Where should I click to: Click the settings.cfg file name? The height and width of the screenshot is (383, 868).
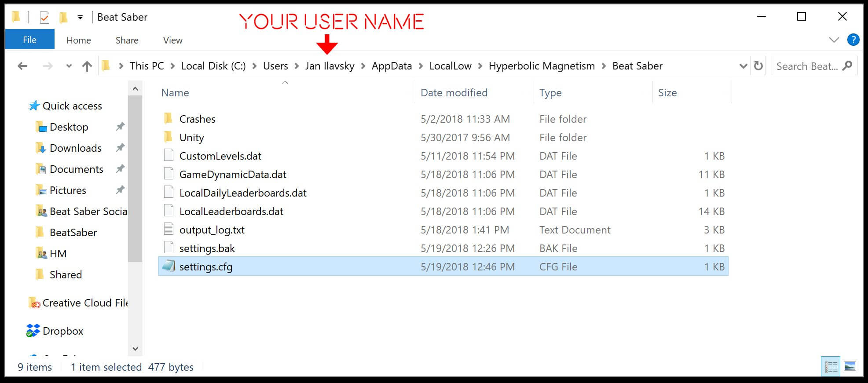click(x=206, y=267)
